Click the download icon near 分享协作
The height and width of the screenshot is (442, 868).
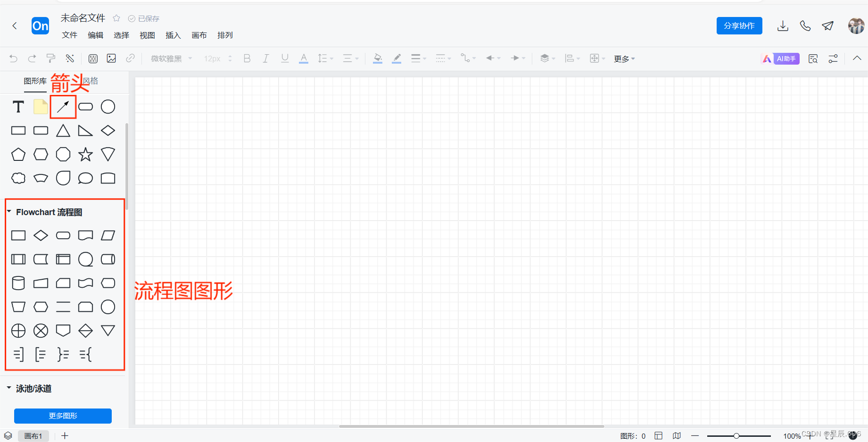pyautogui.click(x=783, y=26)
